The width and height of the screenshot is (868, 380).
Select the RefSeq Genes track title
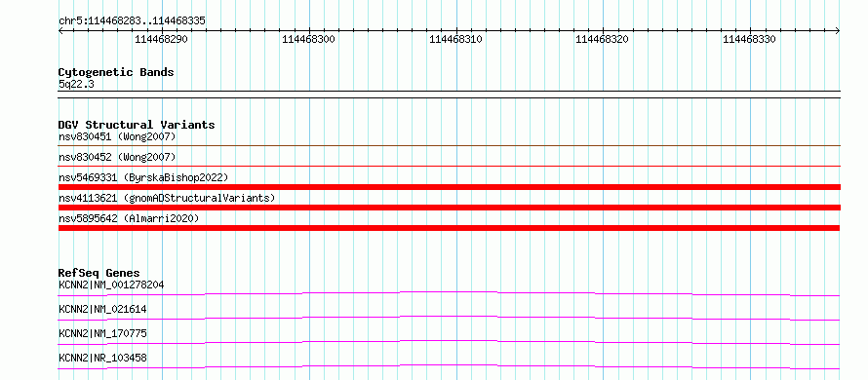pyautogui.click(x=99, y=273)
